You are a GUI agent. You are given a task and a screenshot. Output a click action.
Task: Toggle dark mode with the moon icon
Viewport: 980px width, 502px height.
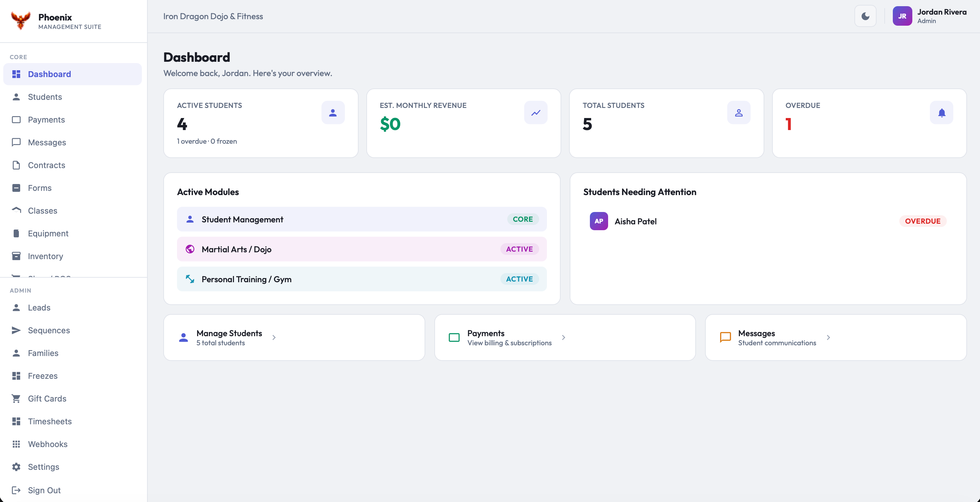[865, 16]
